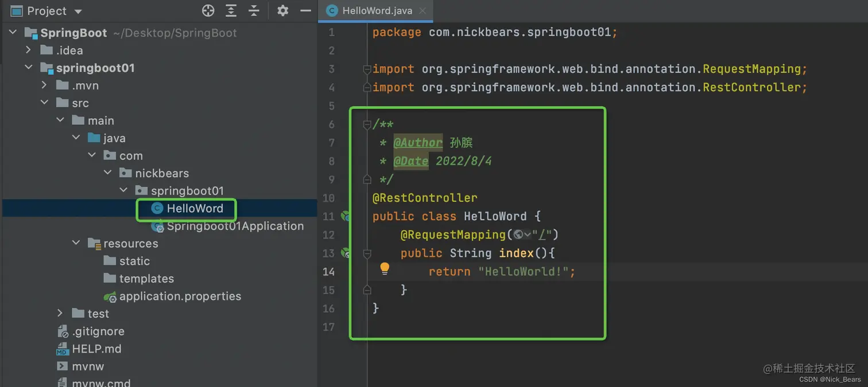Select the .gitignore file

[x=98, y=331]
